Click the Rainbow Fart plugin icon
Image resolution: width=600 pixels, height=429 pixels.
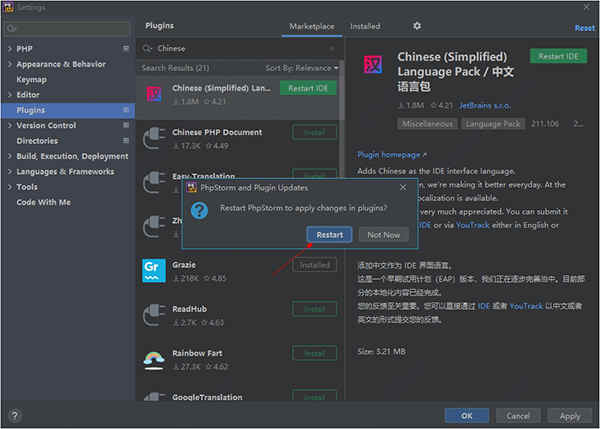click(x=154, y=360)
